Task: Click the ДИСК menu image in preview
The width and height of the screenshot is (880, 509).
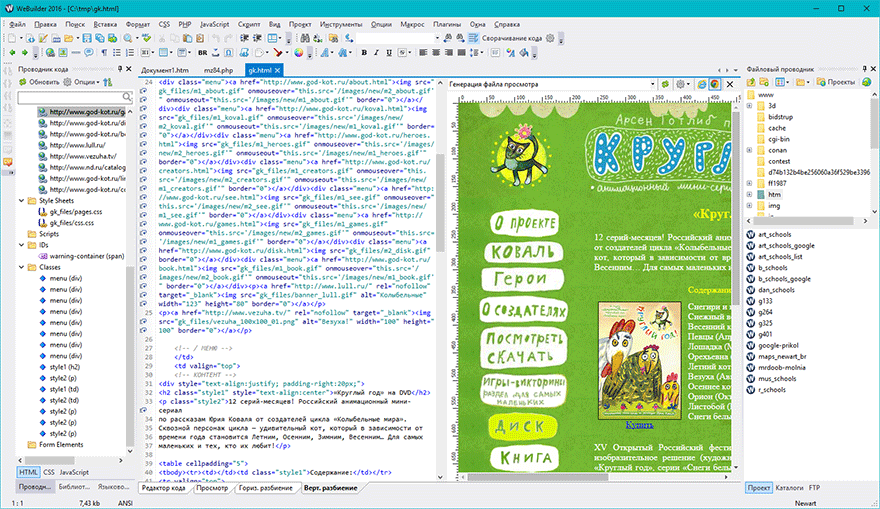Action: tap(522, 427)
